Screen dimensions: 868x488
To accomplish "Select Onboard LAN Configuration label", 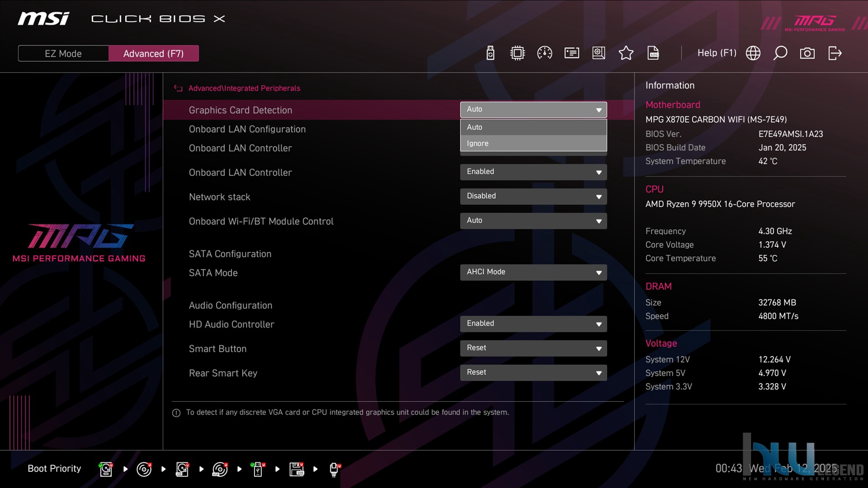I will [247, 129].
